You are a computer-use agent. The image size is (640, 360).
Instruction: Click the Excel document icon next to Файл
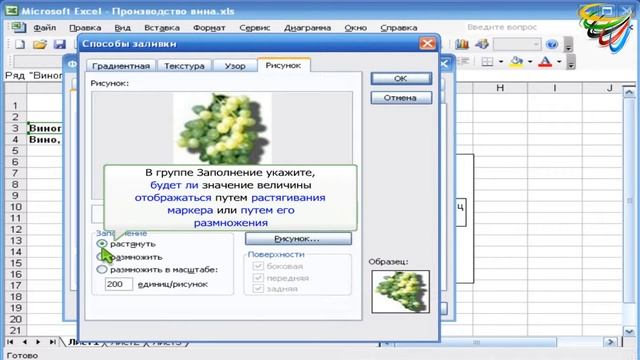(18, 27)
